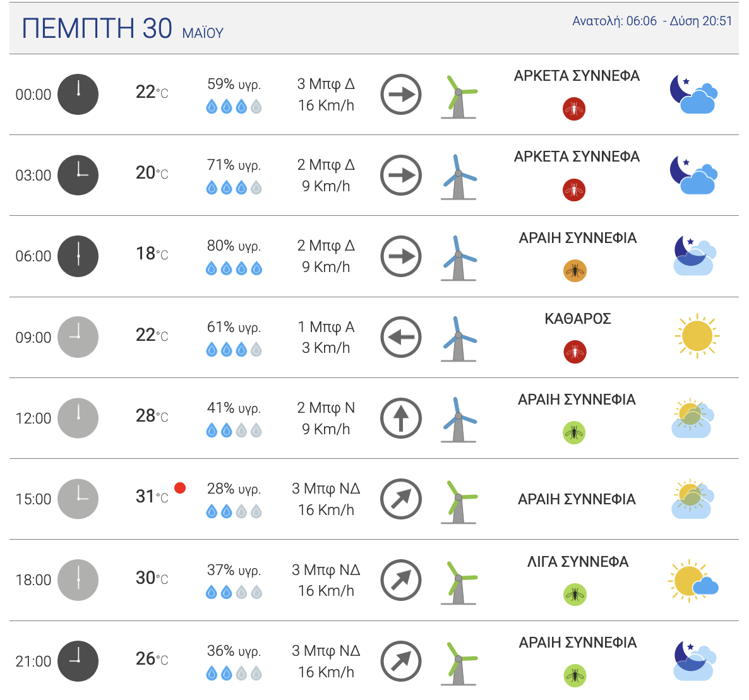Click the wind turbine icon at 06:00
Viewport: 749px width, 700px height.
[458, 258]
